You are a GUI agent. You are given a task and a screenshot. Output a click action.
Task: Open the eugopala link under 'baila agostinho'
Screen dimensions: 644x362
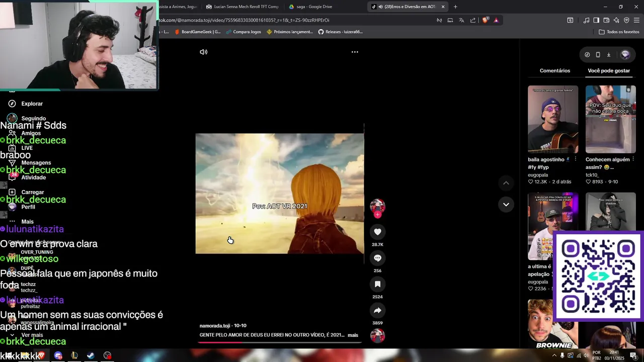(x=538, y=175)
